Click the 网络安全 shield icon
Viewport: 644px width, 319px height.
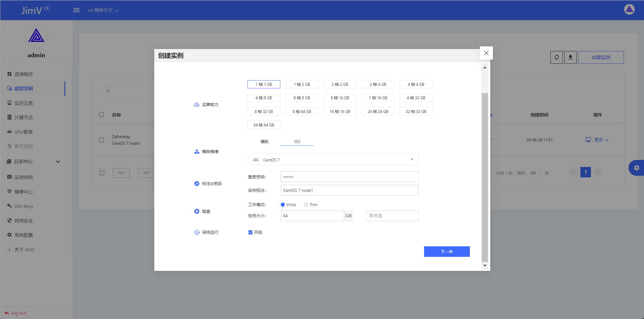(x=9, y=221)
